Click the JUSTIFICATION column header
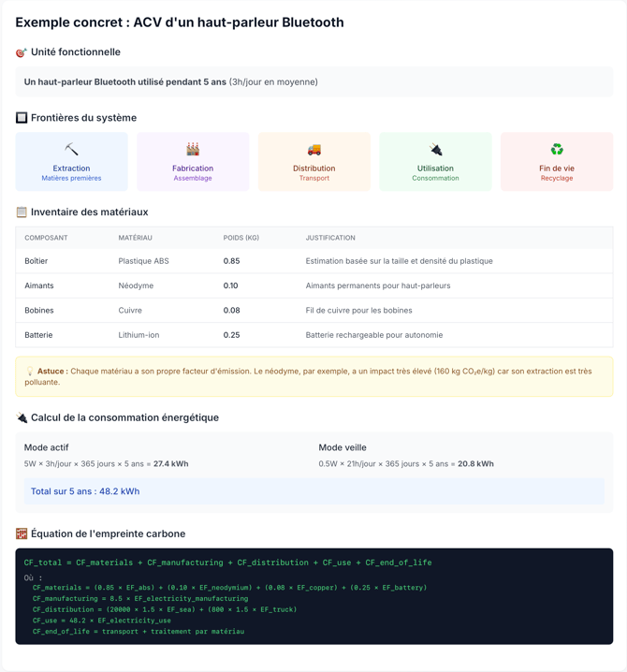627x672 pixels. click(330, 238)
